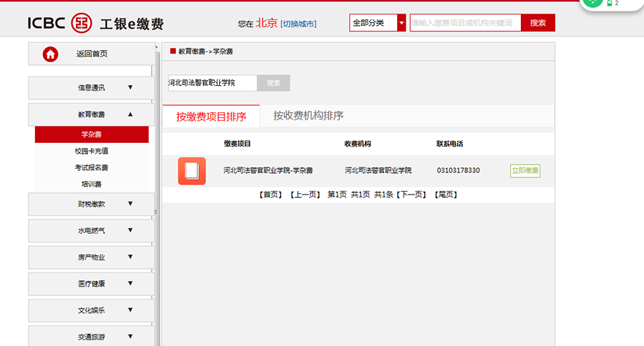Viewport: 644px width, 346px height.
Task: Open the 全部分类 category dropdown
Action: point(377,23)
